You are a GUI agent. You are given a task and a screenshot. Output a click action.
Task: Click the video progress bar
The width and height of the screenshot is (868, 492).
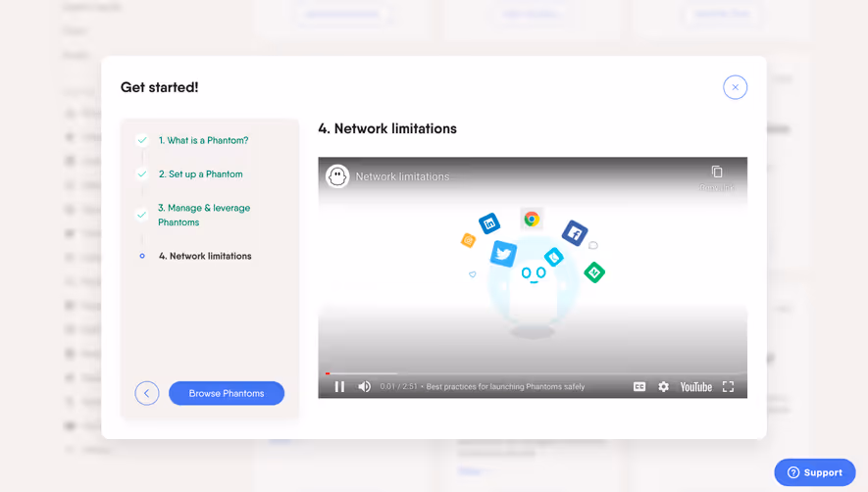[533, 373]
